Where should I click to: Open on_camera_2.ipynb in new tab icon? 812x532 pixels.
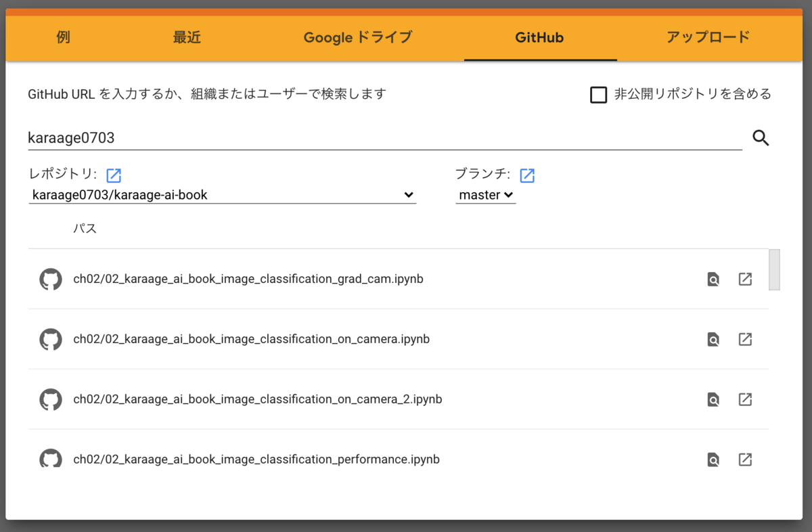[x=745, y=399]
